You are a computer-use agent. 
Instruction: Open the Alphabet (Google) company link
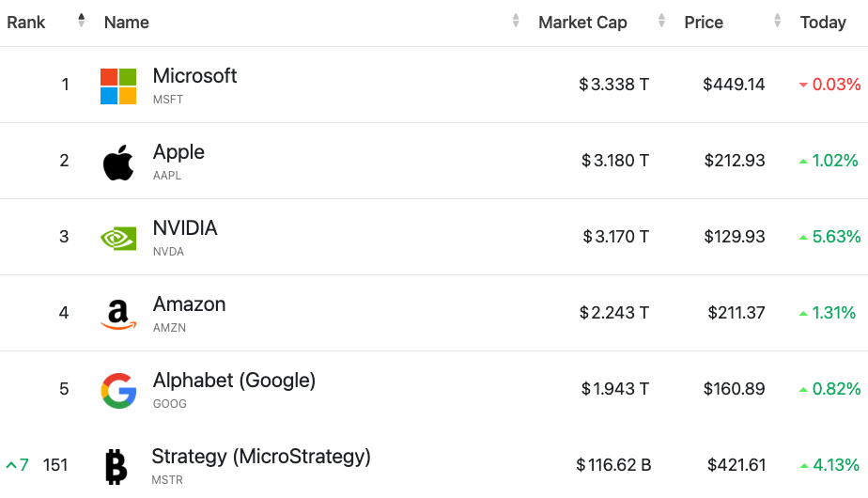pyautogui.click(x=234, y=381)
